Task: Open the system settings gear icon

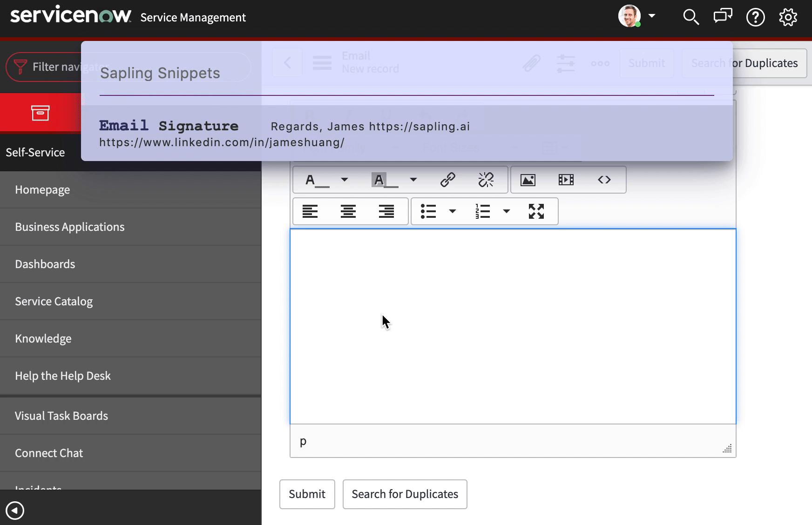Action: (788, 17)
